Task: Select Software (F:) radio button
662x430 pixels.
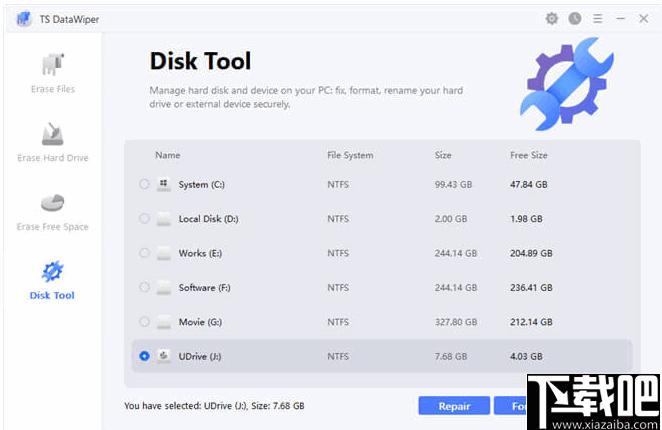Action: click(x=144, y=287)
